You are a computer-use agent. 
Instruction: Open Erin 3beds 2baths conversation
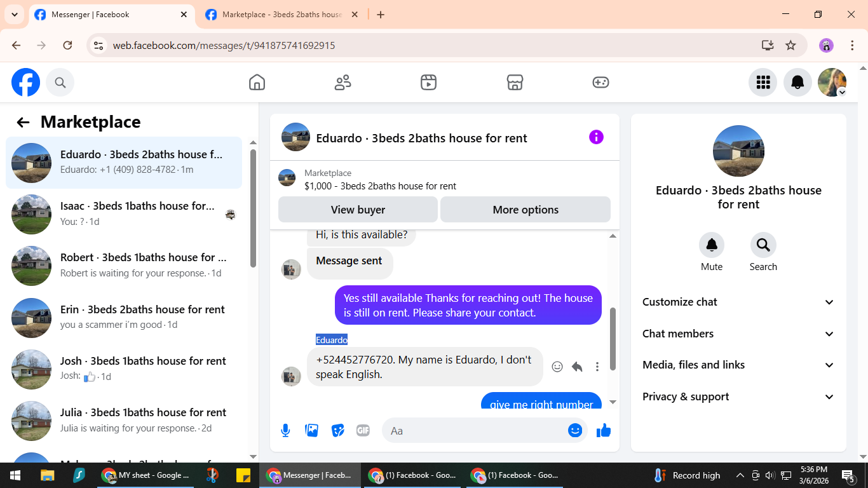click(x=124, y=317)
